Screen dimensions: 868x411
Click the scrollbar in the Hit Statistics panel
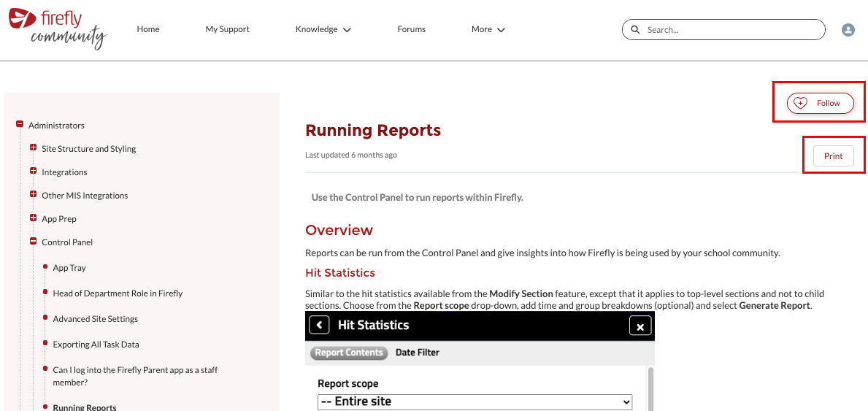point(650,389)
